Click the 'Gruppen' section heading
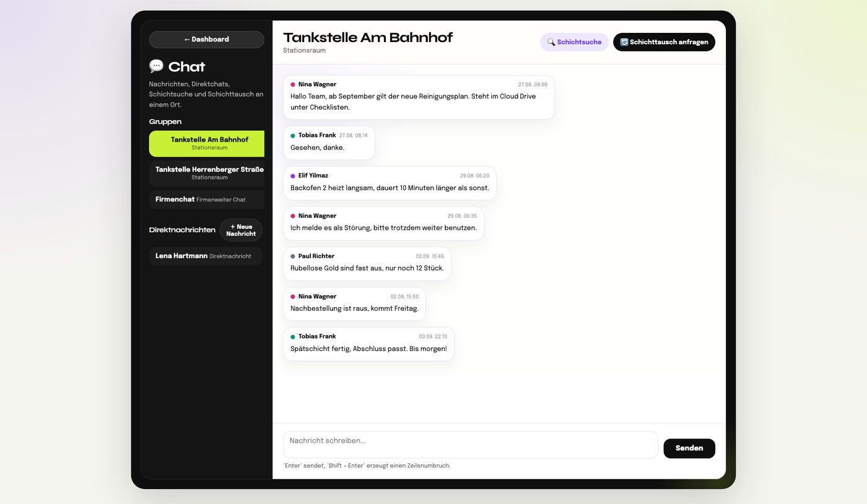Screen dimensions: 867x504 click(x=165, y=122)
